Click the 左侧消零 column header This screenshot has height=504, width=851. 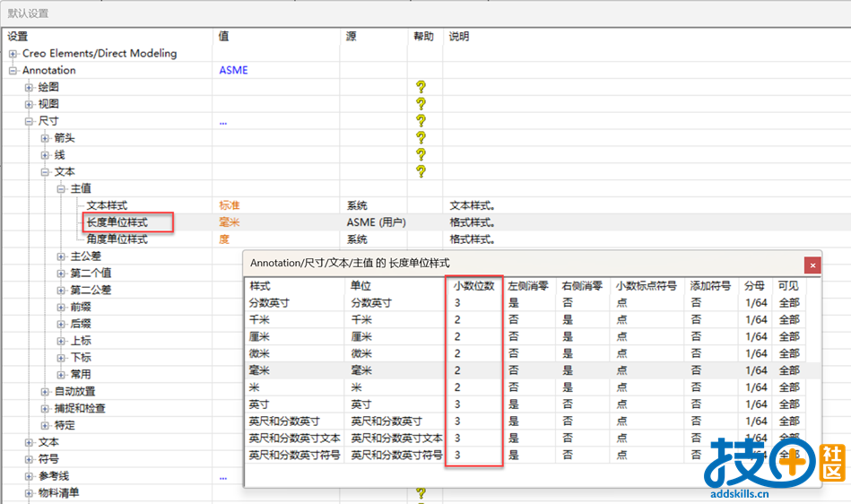point(528,286)
